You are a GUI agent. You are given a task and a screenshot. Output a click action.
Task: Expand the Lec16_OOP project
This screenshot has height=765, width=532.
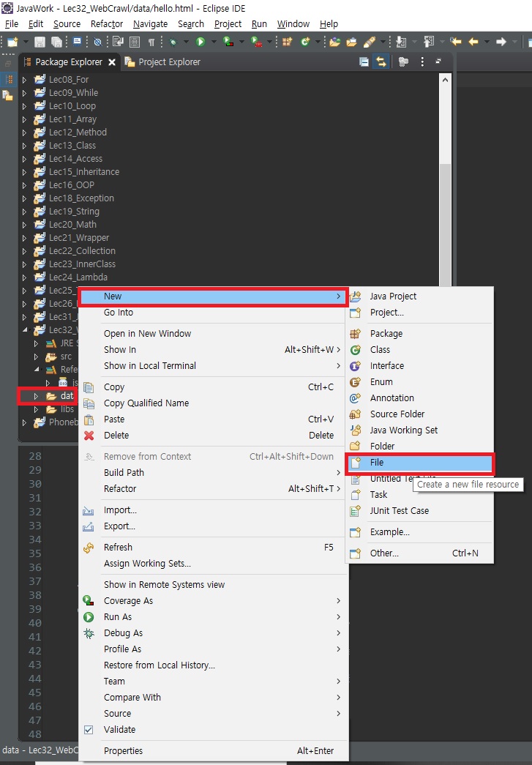point(24,185)
